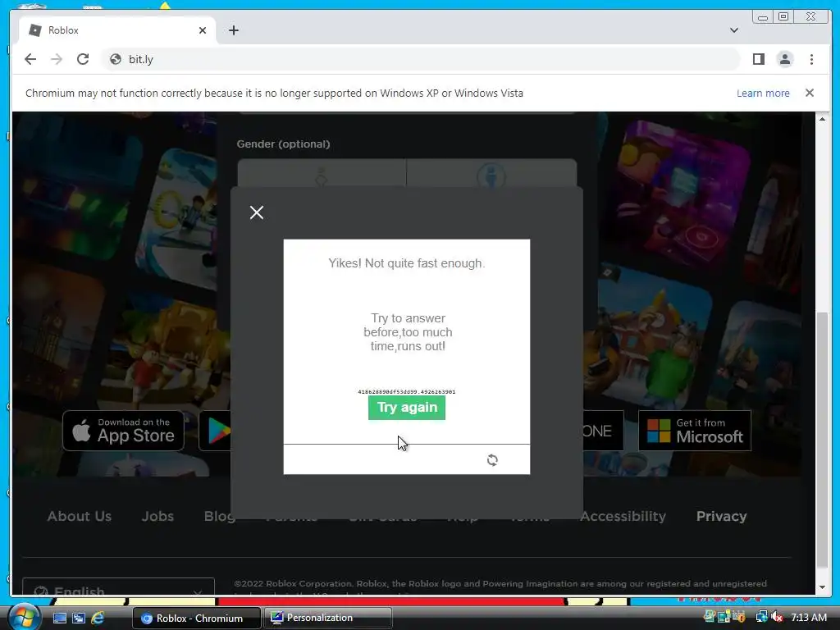
Task: Open the Accessibility footer link
Action: coord(623,517)
